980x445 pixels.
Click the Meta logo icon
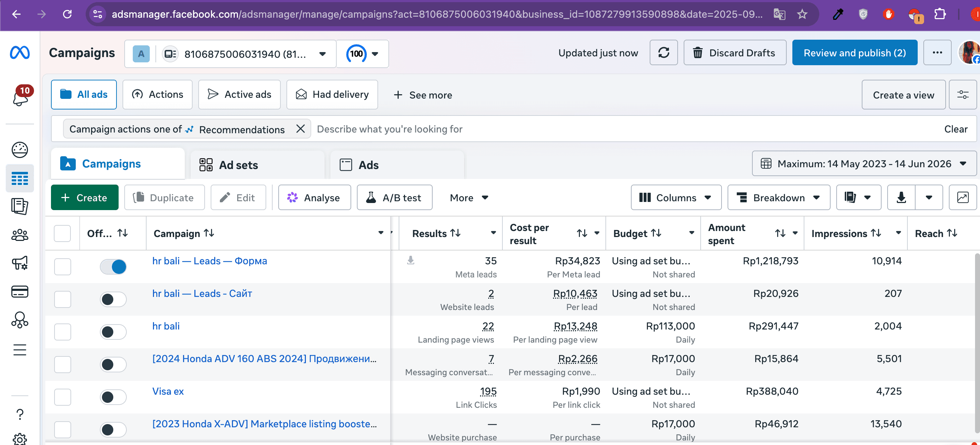(20, 52)
